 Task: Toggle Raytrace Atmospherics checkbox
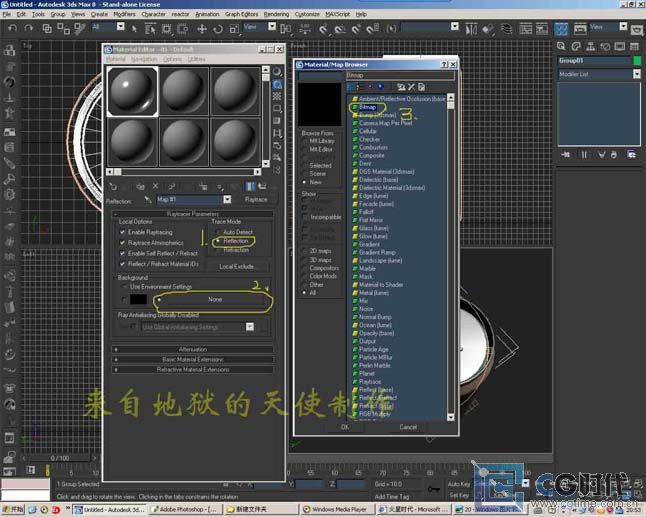pos(122,243)
